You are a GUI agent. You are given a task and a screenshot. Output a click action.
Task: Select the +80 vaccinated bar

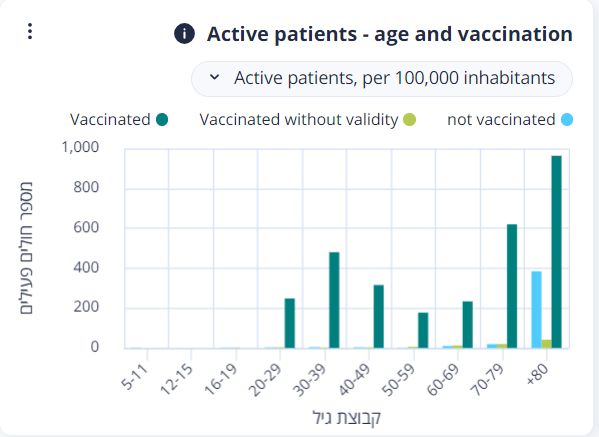click(x=556, y=252)
